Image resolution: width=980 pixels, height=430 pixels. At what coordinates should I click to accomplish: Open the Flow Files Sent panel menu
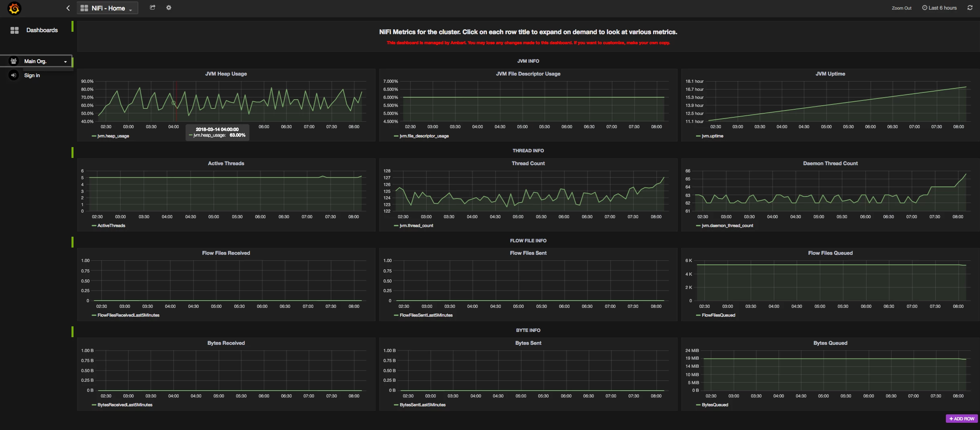coord(528,253)
